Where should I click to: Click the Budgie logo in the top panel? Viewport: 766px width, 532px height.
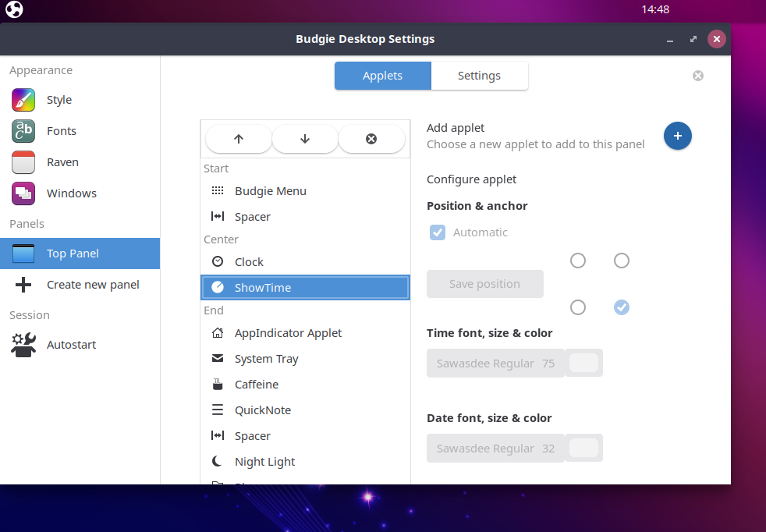coord(14,10)
